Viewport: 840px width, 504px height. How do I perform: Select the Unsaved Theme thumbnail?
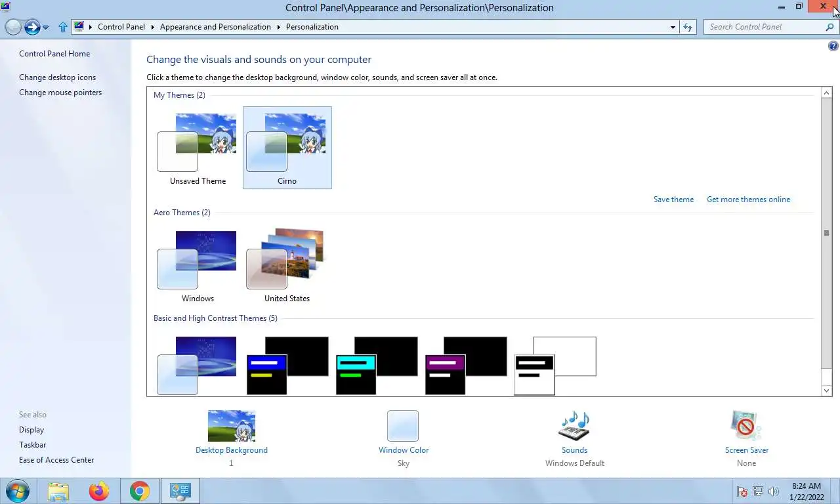[x=198, y=148]
